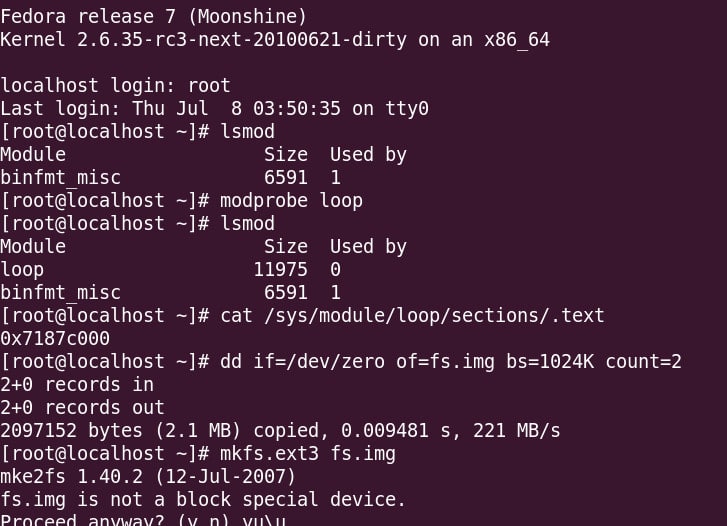Click the 2+0 records out line
This screenshot has height=526, width=727.
(82, 408)
